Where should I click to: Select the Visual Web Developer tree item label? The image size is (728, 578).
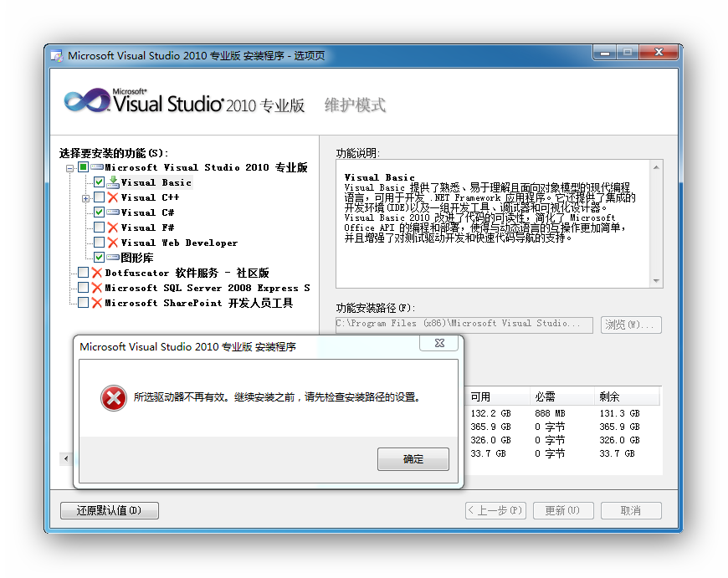point(179,243)
